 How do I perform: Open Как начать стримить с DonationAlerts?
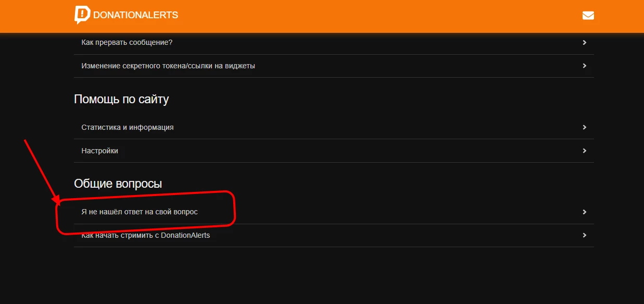[x=334, y=236]
